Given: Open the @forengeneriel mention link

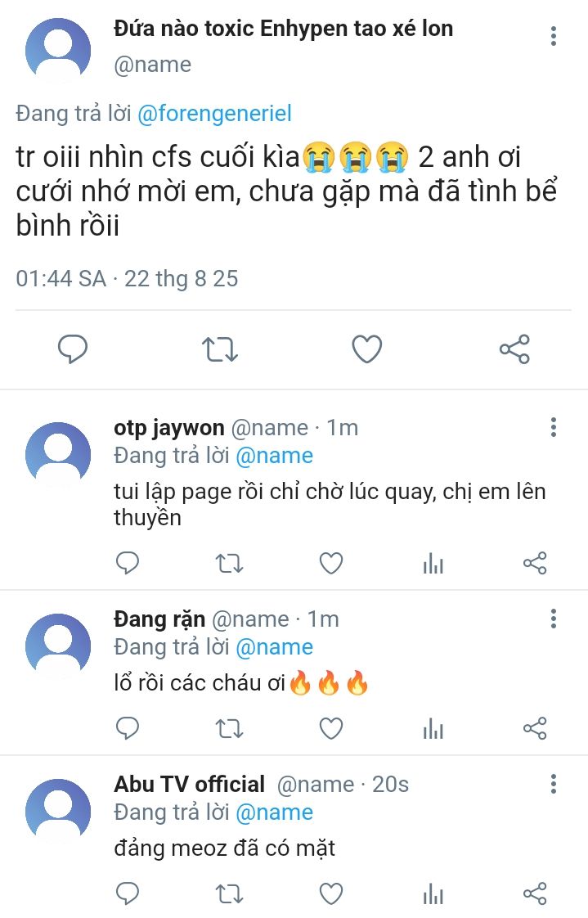Looking at the screenshot, I should click(214, 114).
